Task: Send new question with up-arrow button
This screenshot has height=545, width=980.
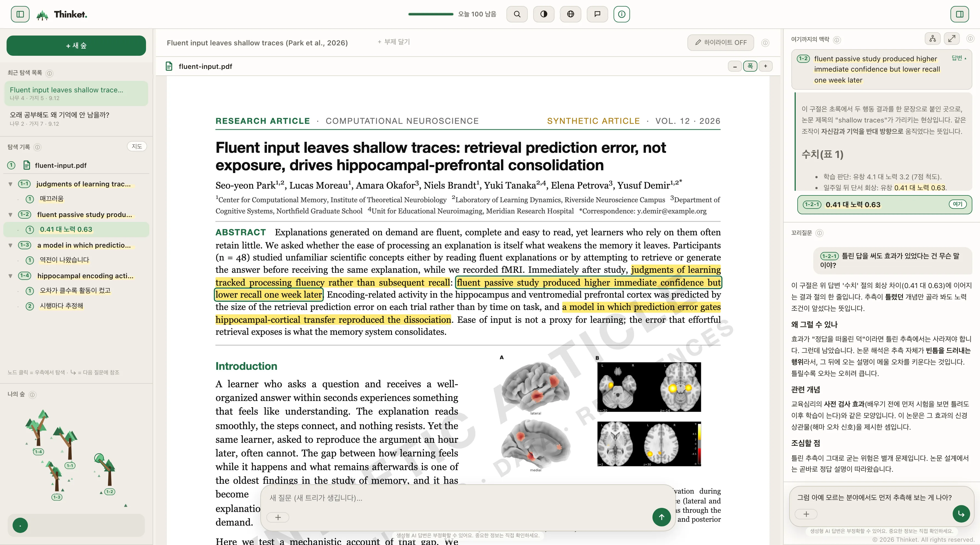Action: [661, 517]
